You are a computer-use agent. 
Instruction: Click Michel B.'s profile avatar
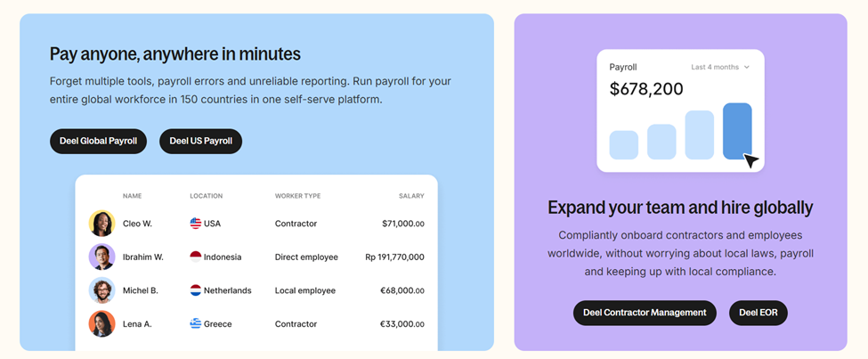101,290
